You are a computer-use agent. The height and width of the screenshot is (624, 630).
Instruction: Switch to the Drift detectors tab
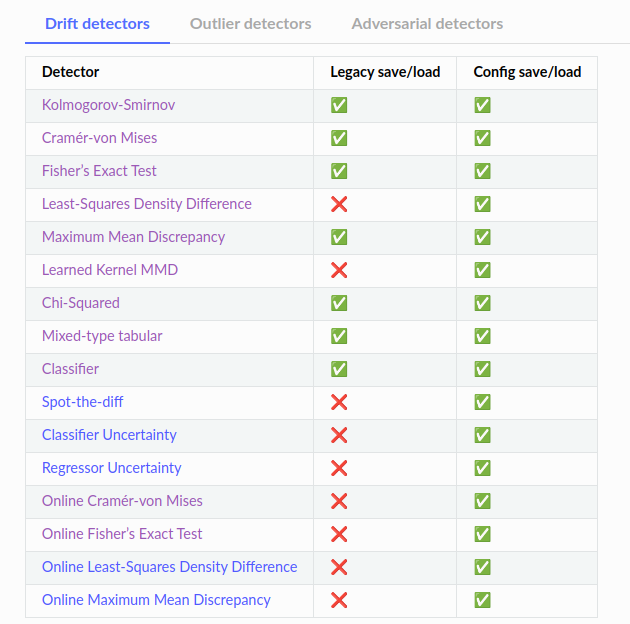pyautogui.click(x=97, y=24)
